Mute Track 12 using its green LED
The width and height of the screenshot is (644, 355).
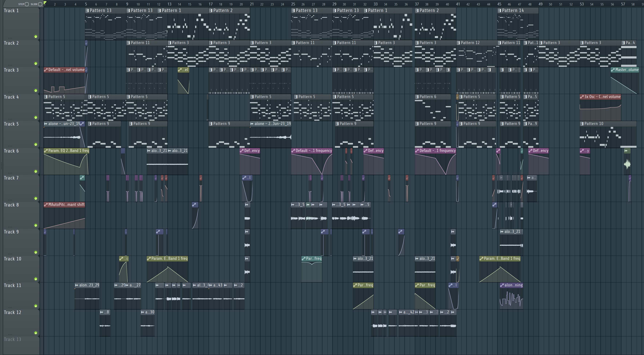(x=36, y=333)
